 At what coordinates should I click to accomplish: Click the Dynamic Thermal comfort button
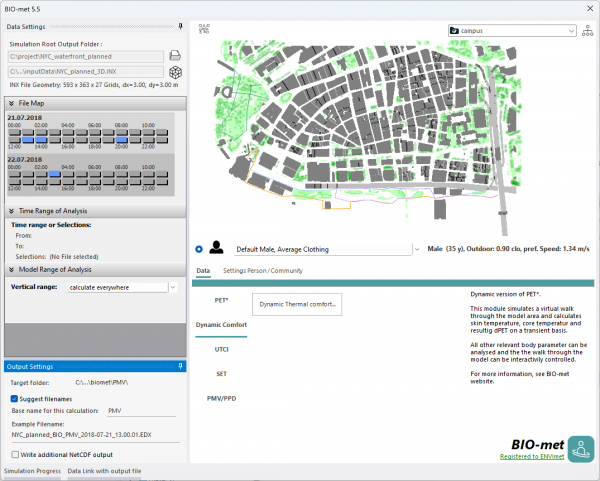(296, 304)
